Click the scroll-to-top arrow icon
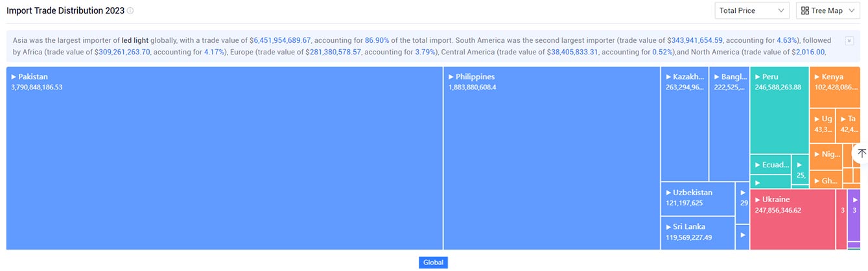The width and height of the screenshot is (868, 271). point(861,153)
